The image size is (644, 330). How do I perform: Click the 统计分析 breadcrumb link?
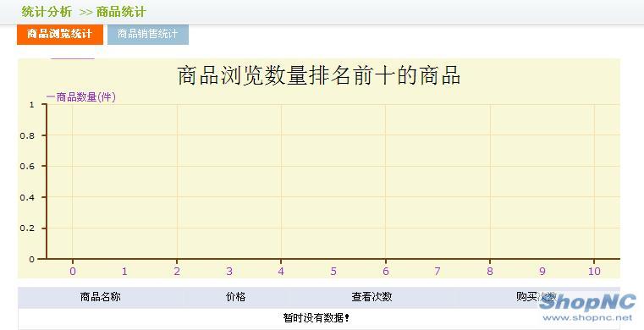(x=47, y=12)
